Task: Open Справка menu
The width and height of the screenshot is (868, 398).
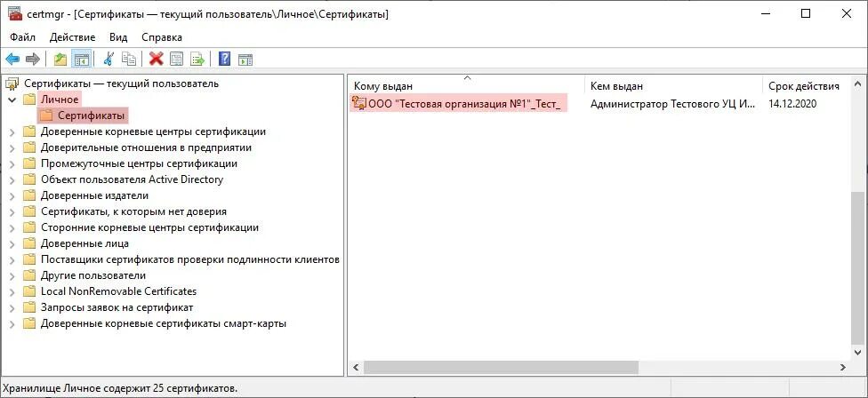Action: pos(162,37)
